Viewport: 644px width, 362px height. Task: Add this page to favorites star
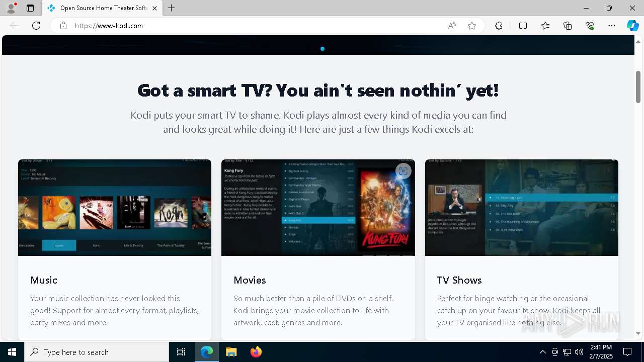(x=472, y=26)
